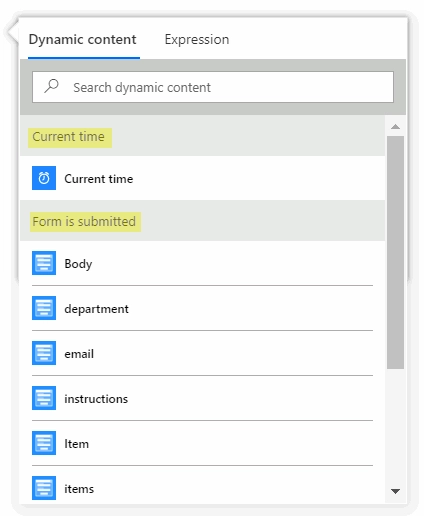The height and width of the screenshot is (516, 424).
Task: Click the email field icon
Action: click(44, 353)
